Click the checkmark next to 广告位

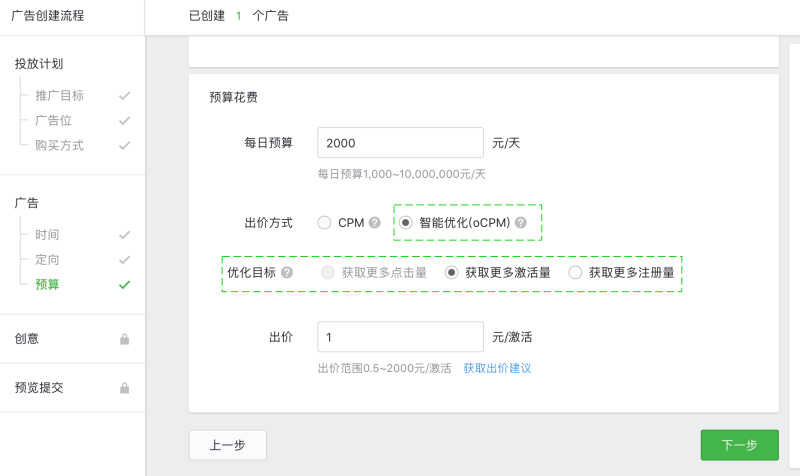[124, 121]
